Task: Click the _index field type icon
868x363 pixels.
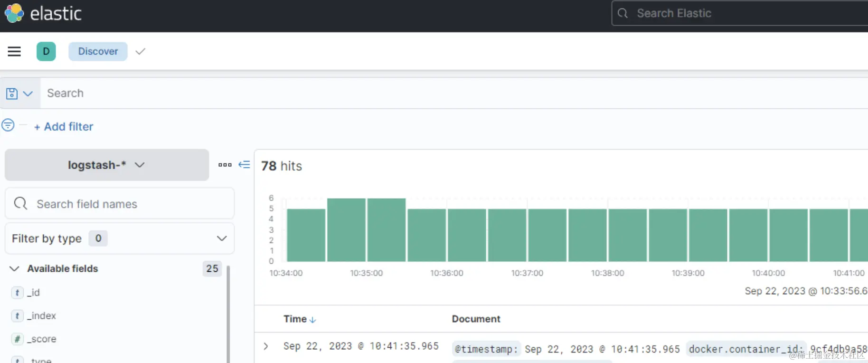Action: coord(17,316)
